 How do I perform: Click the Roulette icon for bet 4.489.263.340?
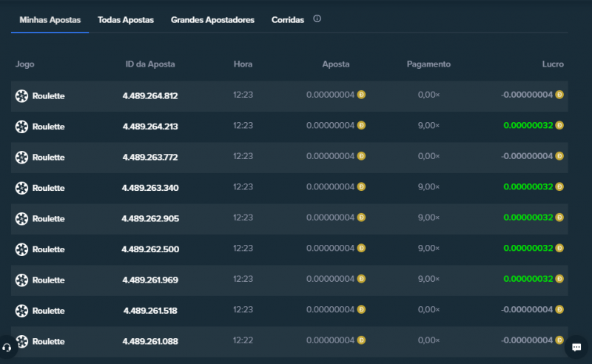coord(21,188)
